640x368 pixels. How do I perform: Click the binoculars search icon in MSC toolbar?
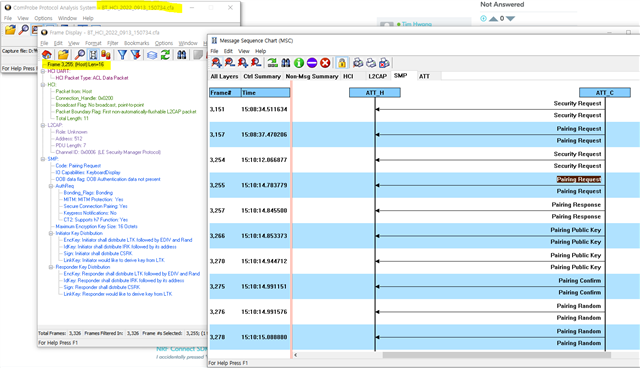[286, 62]
